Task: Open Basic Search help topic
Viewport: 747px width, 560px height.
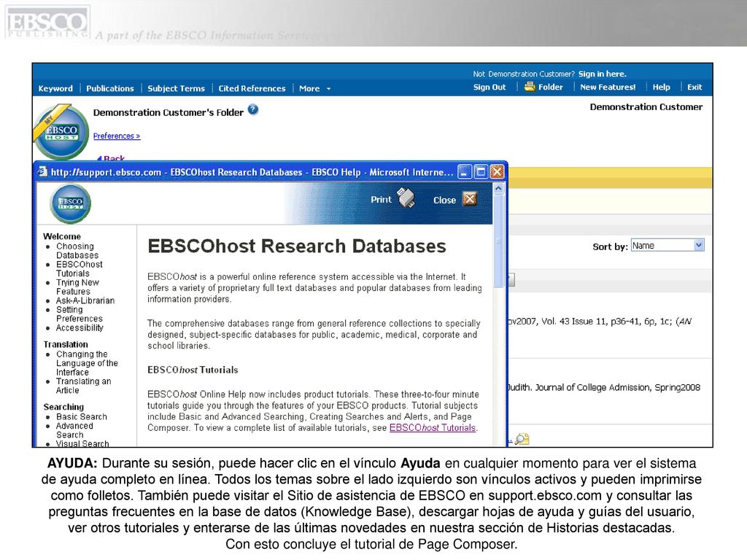Action: 82,416
